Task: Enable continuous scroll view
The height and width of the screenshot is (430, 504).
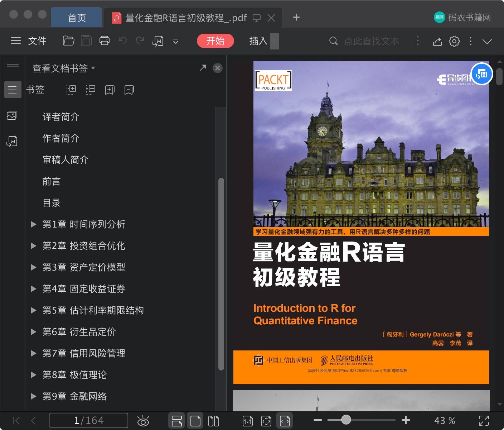Action: [177, 421]
